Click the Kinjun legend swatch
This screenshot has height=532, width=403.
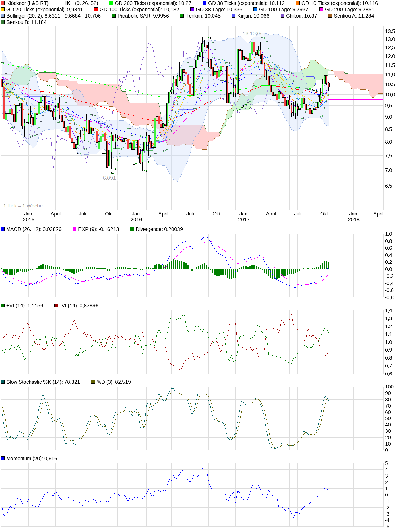(x=234, y=16)
